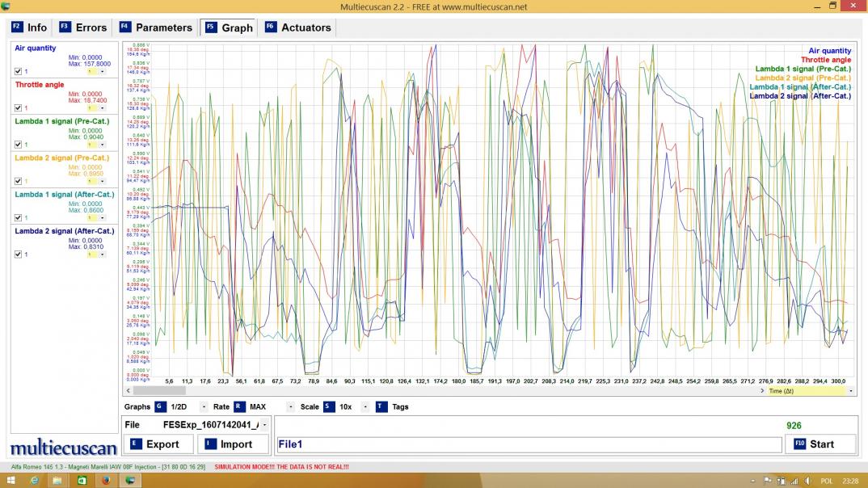
Task: Untick the Air quantity checkbox
Action: click(19, 71)
